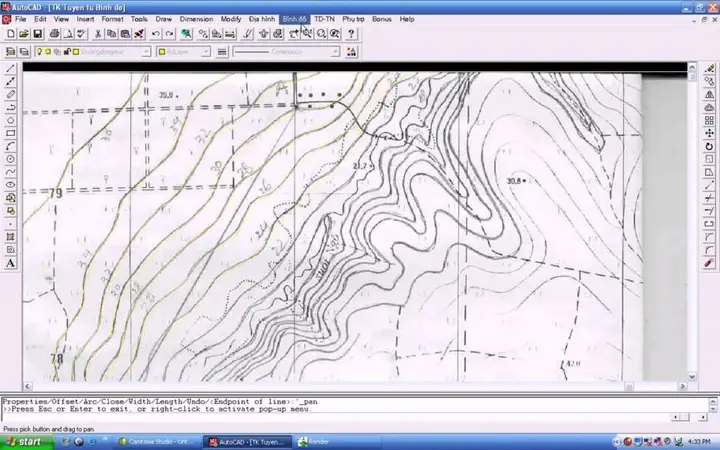Click the ByLayer yellow color swatch
This screenshot has width=720, height=450.
tap(162, 52)
